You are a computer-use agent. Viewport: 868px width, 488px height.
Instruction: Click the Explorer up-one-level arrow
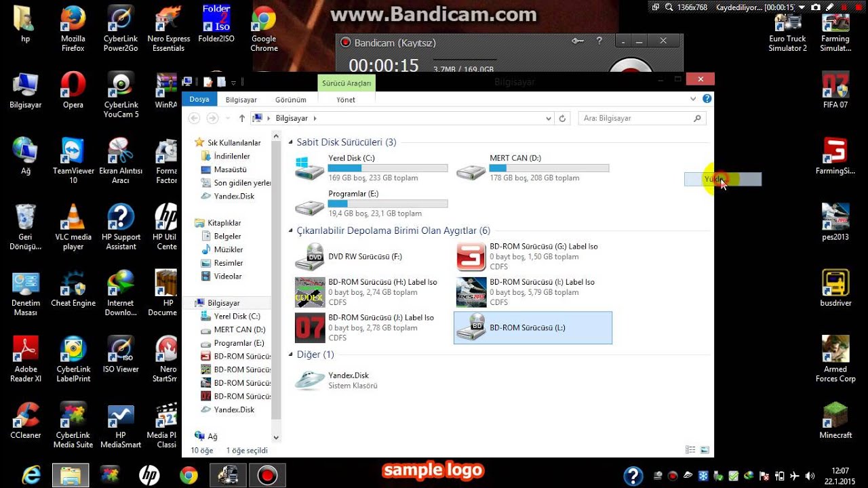click(x=242, y=118)
